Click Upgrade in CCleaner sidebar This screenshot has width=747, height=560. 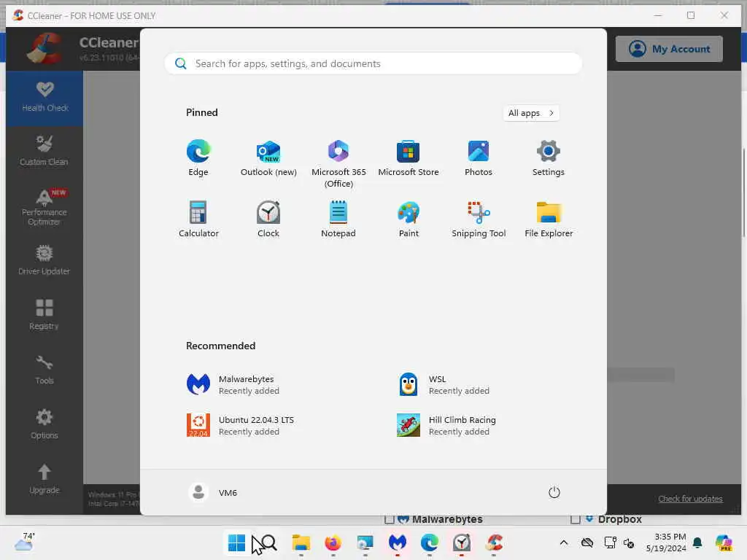(x=44, y=479)
